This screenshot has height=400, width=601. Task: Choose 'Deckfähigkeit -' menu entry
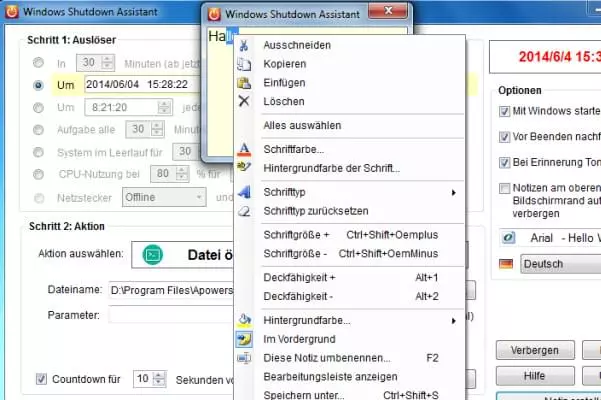click(350, 296)
